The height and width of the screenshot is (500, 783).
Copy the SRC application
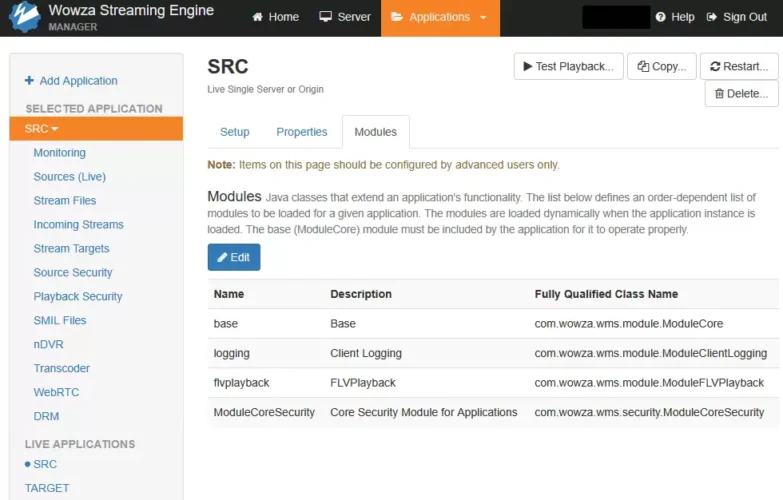[662, 66]
